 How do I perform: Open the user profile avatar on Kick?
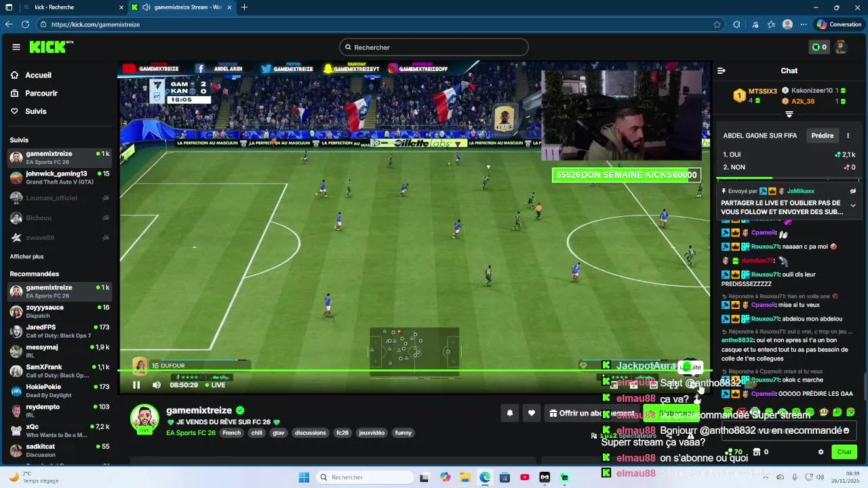(x=841, y=47)
